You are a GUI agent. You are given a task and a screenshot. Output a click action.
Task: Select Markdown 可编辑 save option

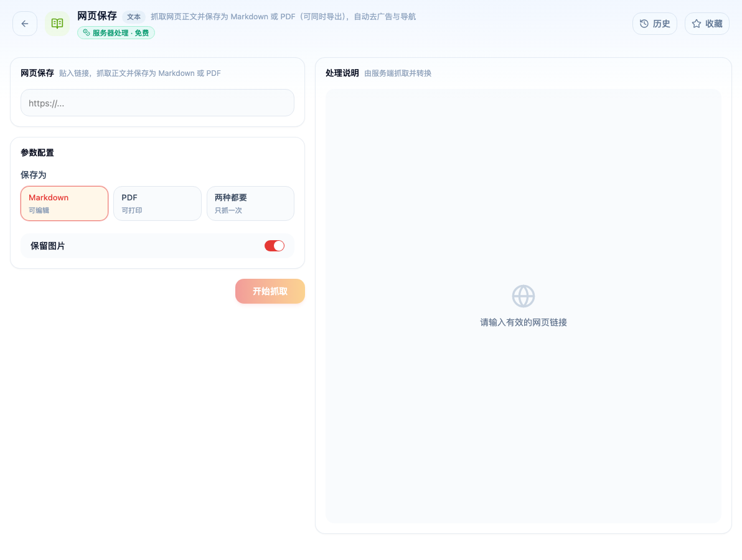click(x=64, y=203)
